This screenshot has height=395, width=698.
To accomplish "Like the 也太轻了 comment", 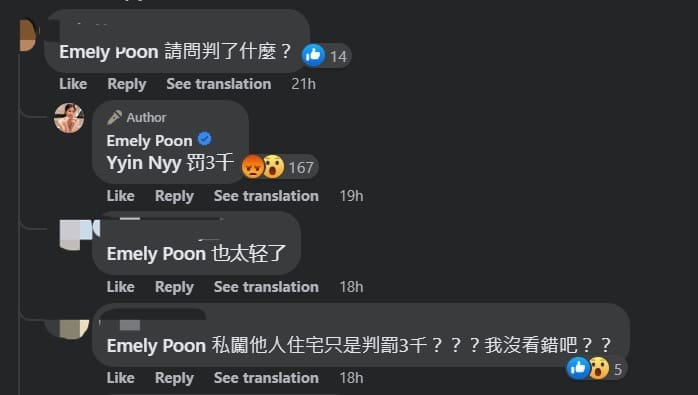I will 121,287.
